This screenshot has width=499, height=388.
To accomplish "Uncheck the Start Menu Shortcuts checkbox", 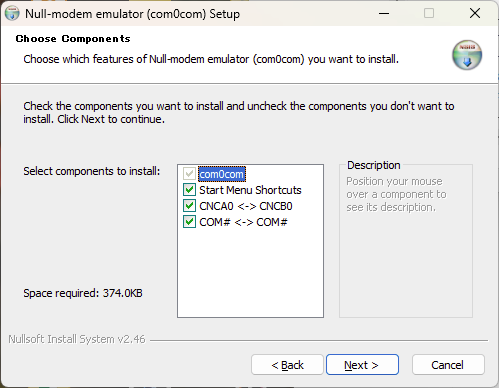I will pos(189,190).
